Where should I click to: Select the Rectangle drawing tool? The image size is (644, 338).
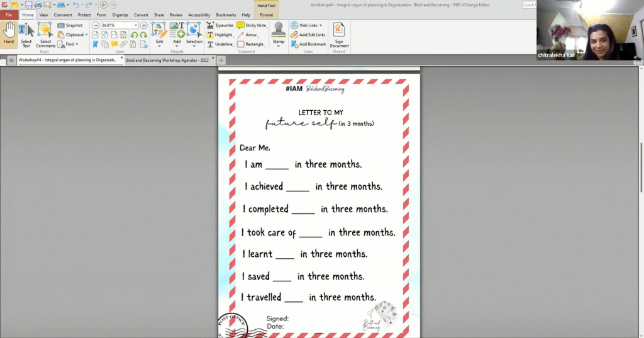tap(250, 44)
